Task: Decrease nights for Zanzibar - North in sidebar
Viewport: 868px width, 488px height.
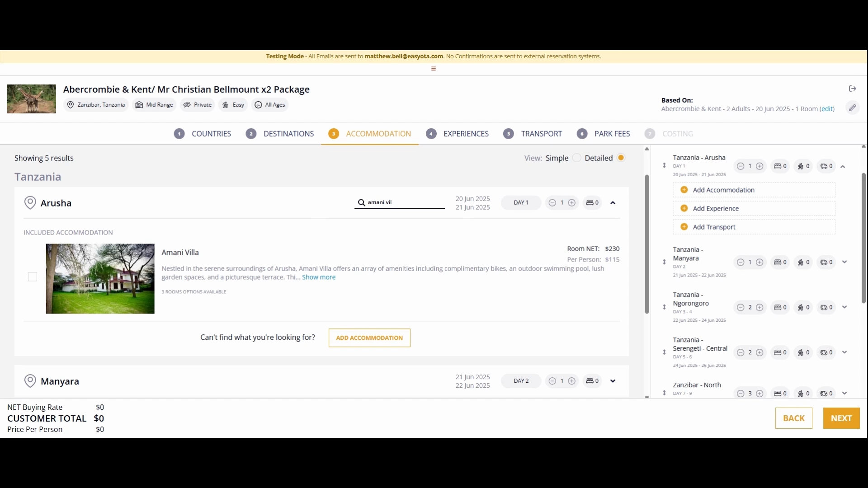Action: coord(740,394)
